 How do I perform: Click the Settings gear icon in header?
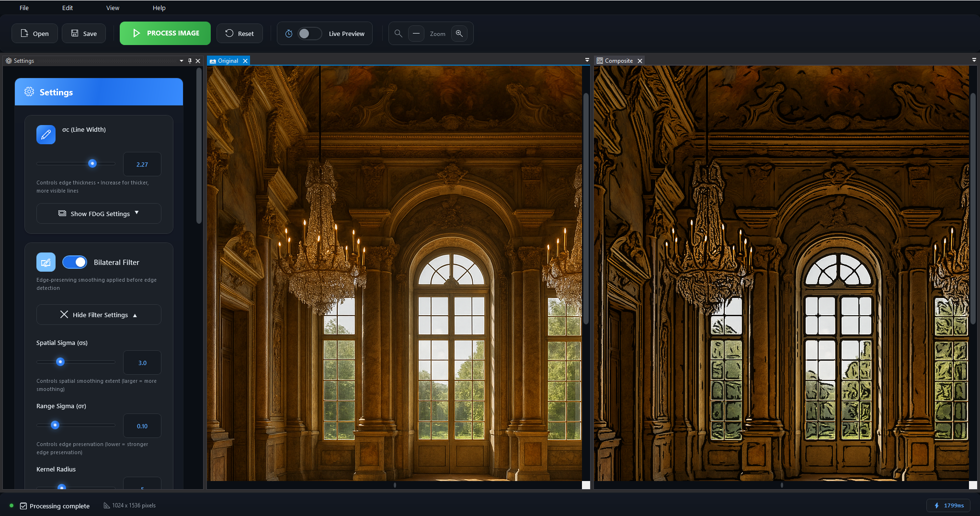(x=29, y=92)
